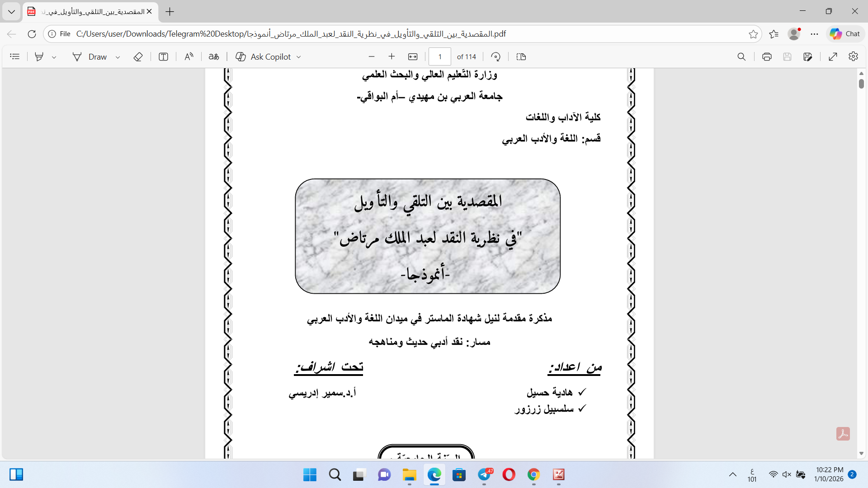Click the Save as icon

coord(808,56)
